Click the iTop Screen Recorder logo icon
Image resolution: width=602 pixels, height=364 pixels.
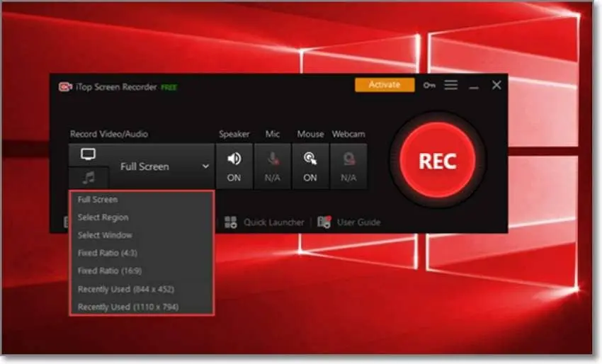tap(65, 87)
